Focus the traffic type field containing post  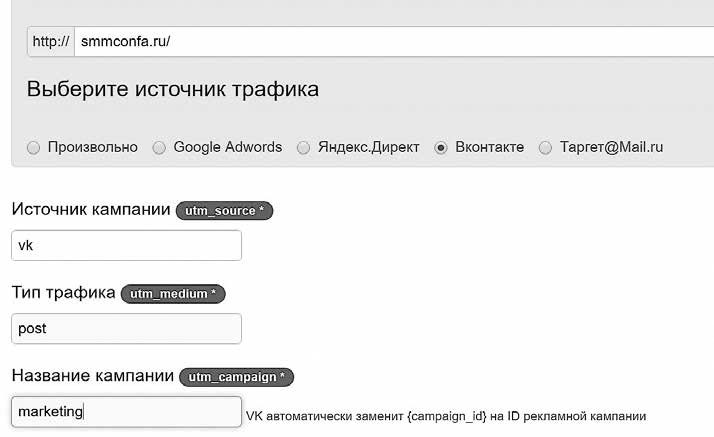tap(126, 328)
